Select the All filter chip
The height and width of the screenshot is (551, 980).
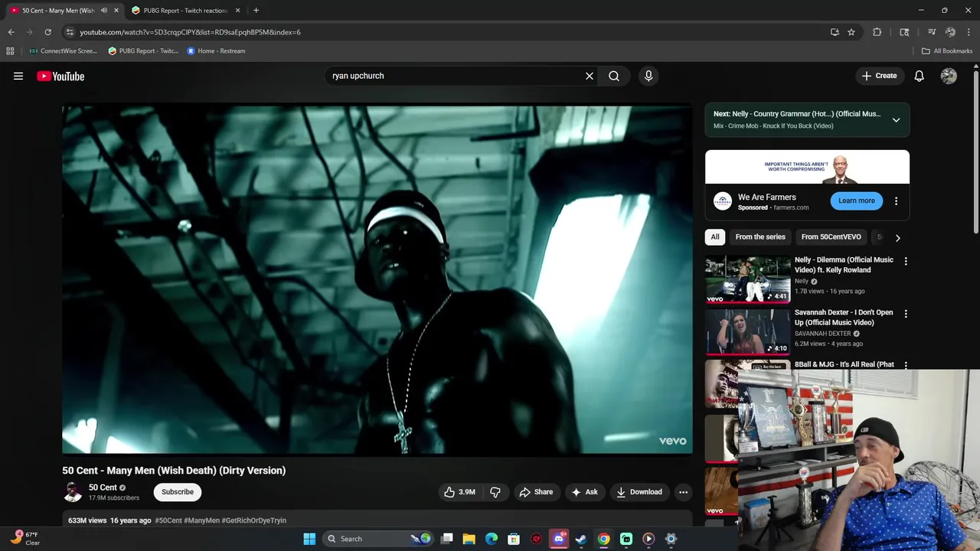[715, 237]
